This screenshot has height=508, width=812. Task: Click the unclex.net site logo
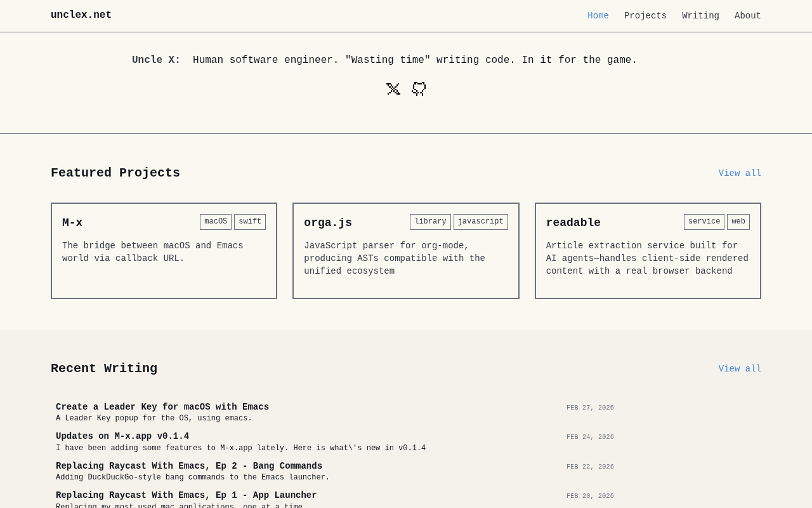tap(81, 15)
